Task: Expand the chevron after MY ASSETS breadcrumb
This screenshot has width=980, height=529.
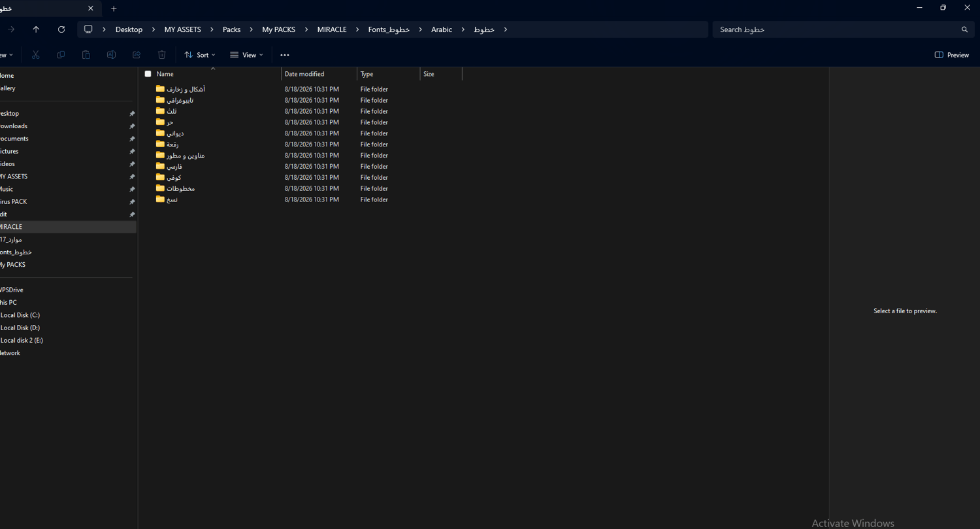Action: 212,29
